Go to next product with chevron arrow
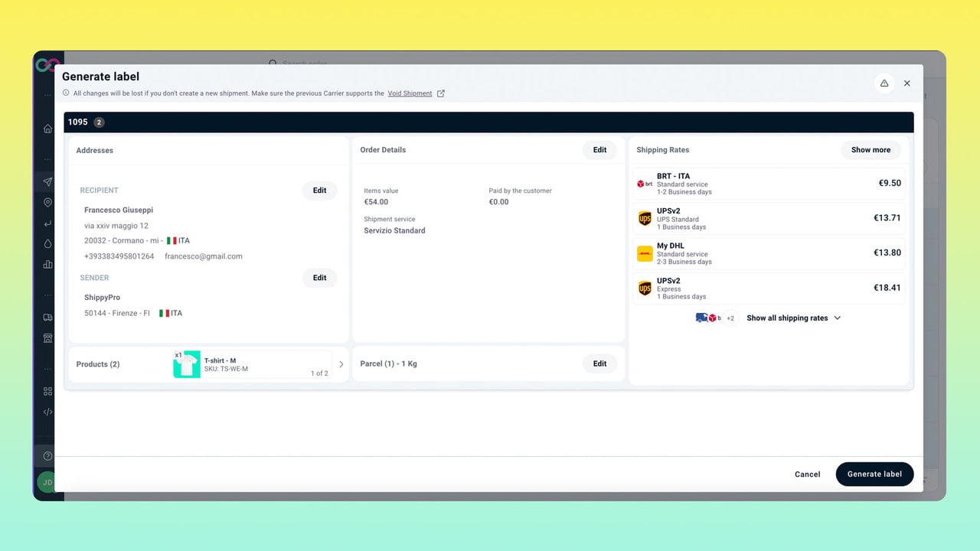The width and height of the screenshot is (980, 551). (x=341, y=364)
